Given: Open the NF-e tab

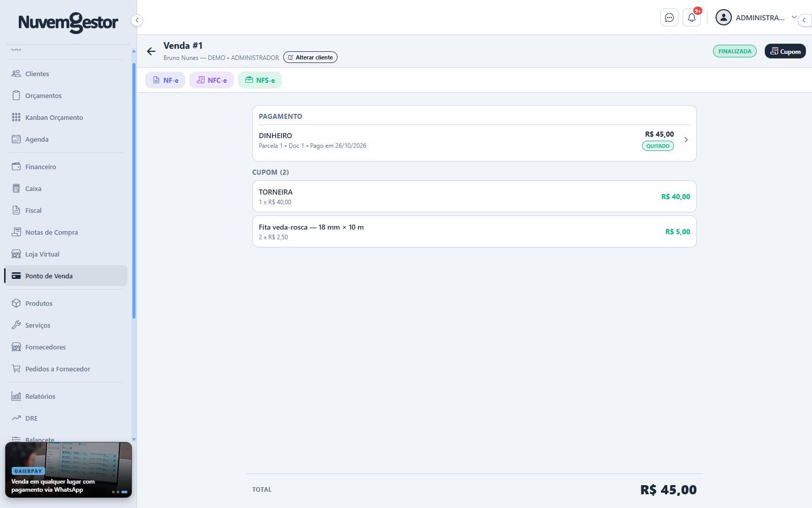Looking at the screenshot, I should click(165, 80).
